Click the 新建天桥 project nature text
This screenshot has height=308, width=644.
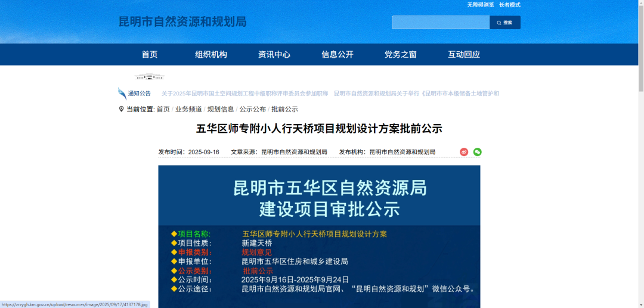[256, 243]
